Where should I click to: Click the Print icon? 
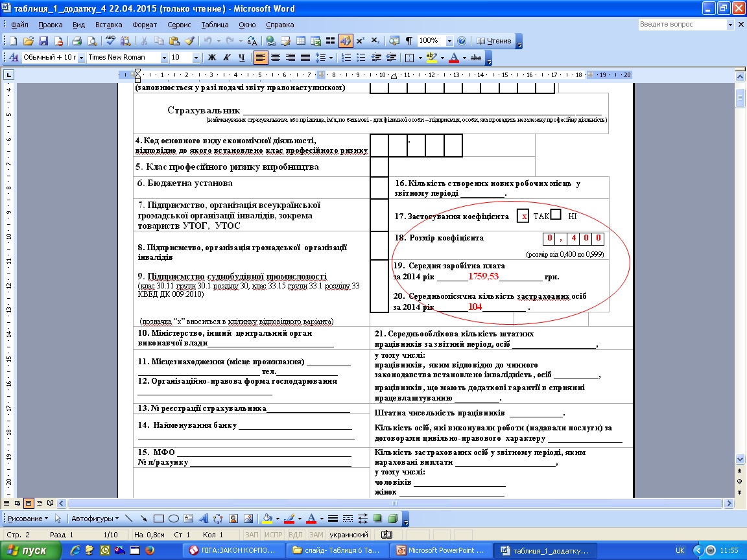(x=76, y=41)
